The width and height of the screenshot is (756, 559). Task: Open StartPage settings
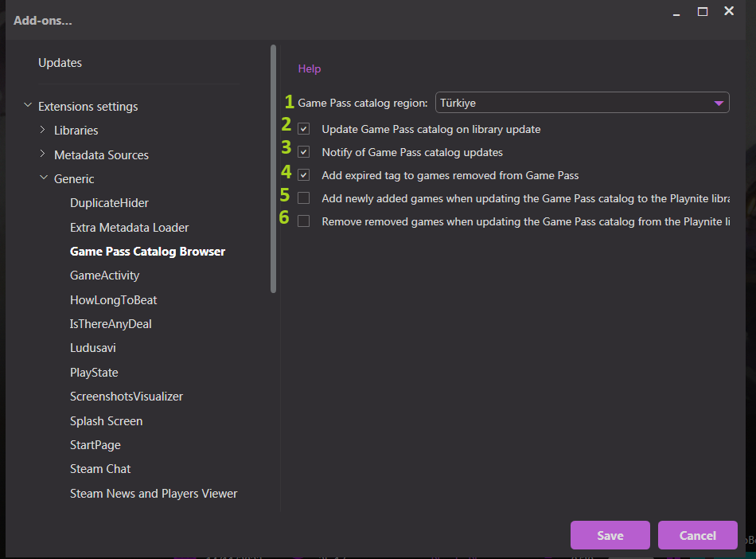coord(95,445)
